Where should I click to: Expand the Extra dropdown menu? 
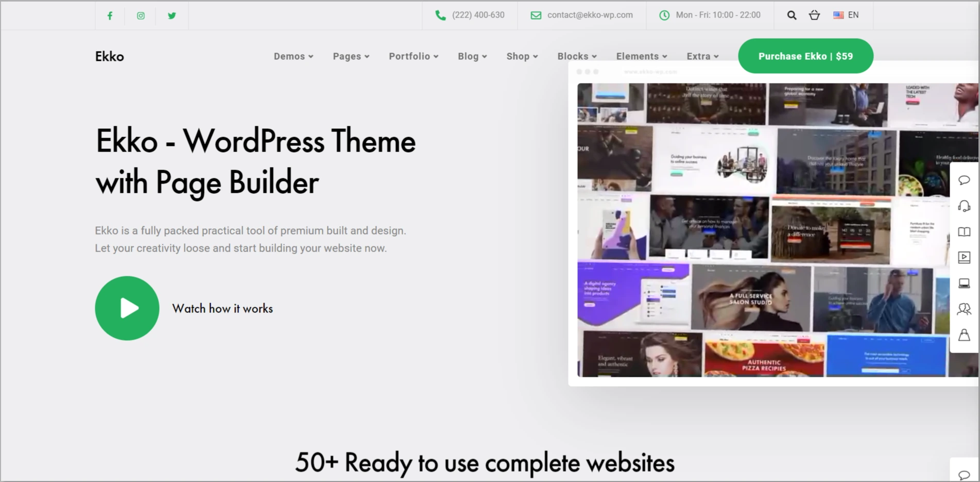pyautogui.click(x=702, y=56)
